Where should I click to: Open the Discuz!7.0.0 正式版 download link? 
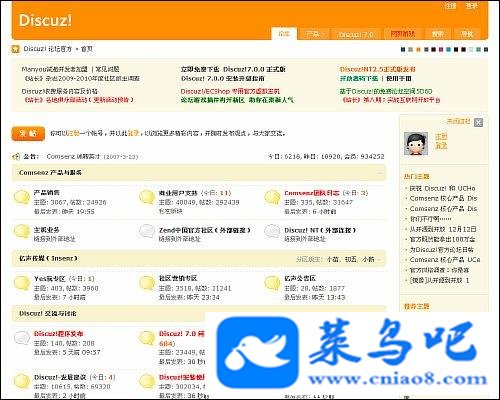pyautogui.click(x=233, y=69)
